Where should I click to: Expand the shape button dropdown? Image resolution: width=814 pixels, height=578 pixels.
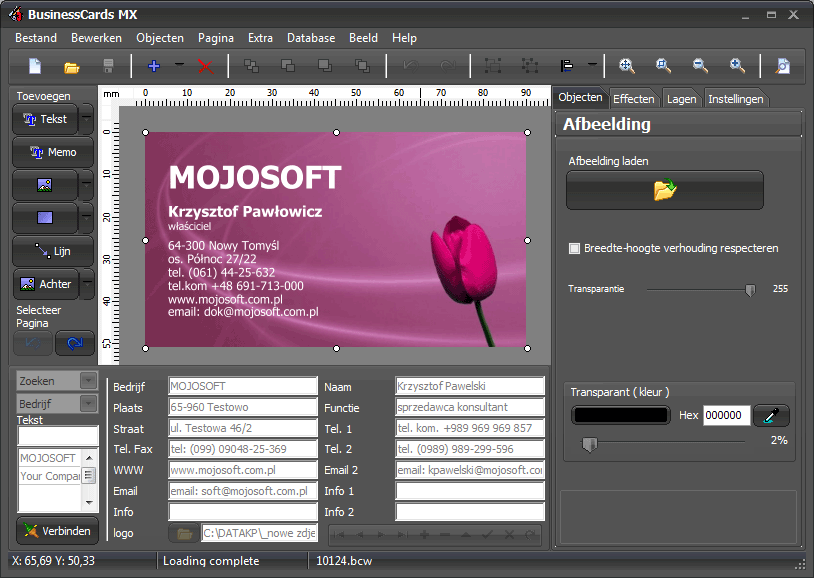click(x=86, y=218)
